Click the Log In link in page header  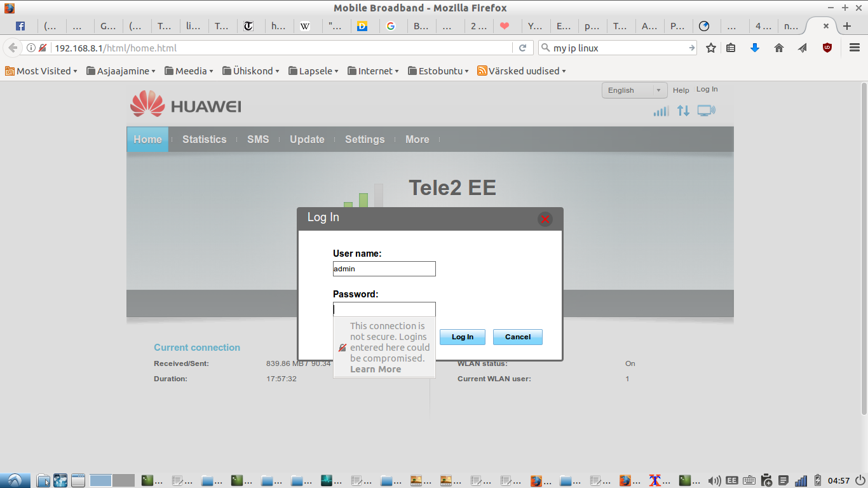(x=707, y=90)
